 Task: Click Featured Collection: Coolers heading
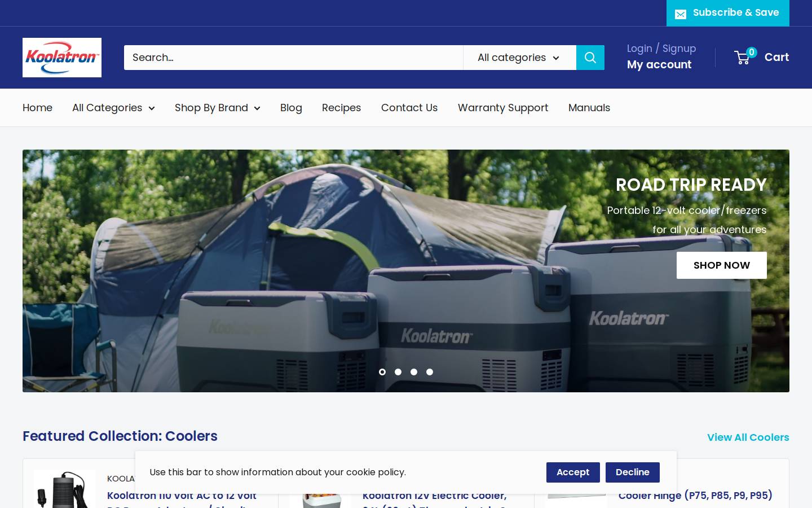tap(120, 436)
